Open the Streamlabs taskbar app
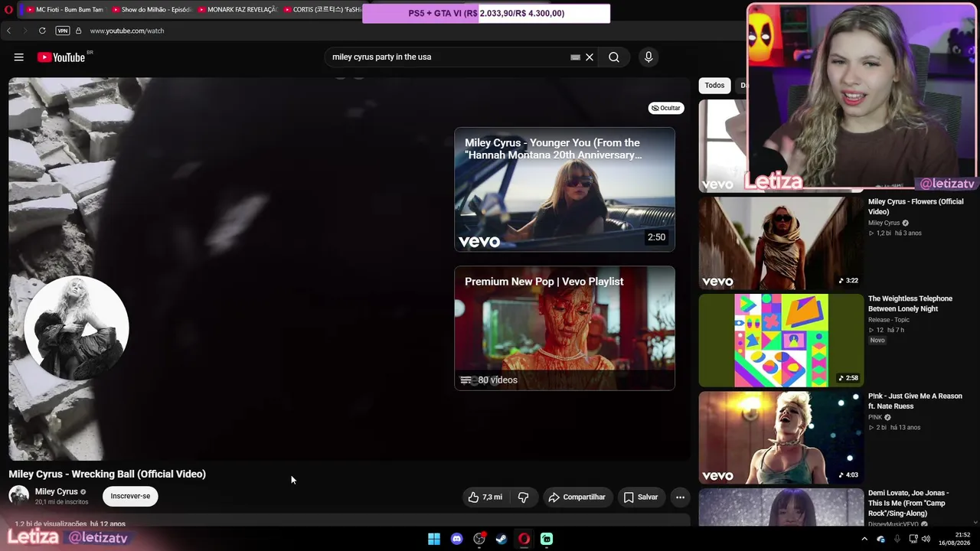Image resolution: width=980 pixels, height=551 pixels. pyautogui.click(x=547, y=539)
